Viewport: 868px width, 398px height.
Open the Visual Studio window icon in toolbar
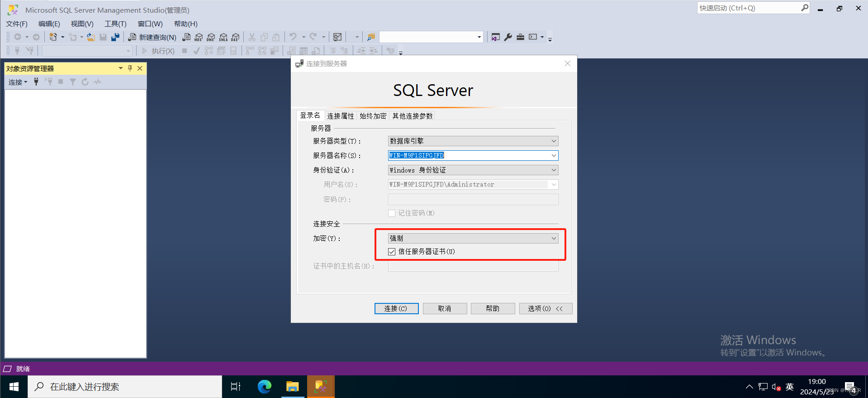496,37
